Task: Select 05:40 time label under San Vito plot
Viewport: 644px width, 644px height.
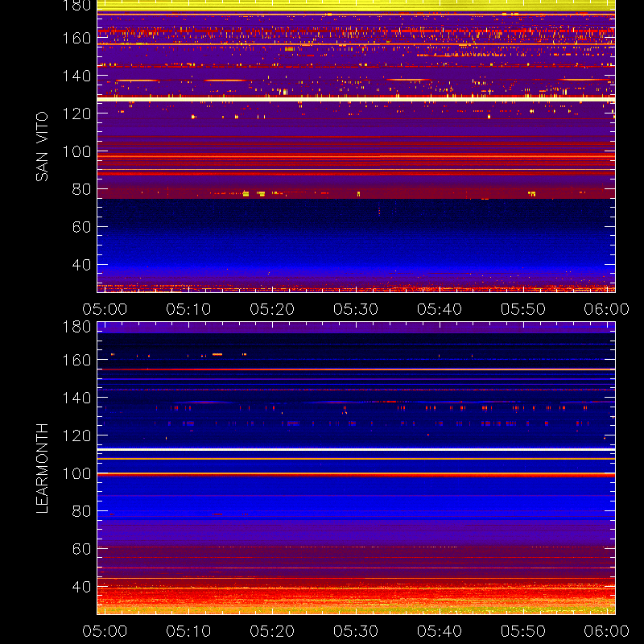Action: pos(440,309)
